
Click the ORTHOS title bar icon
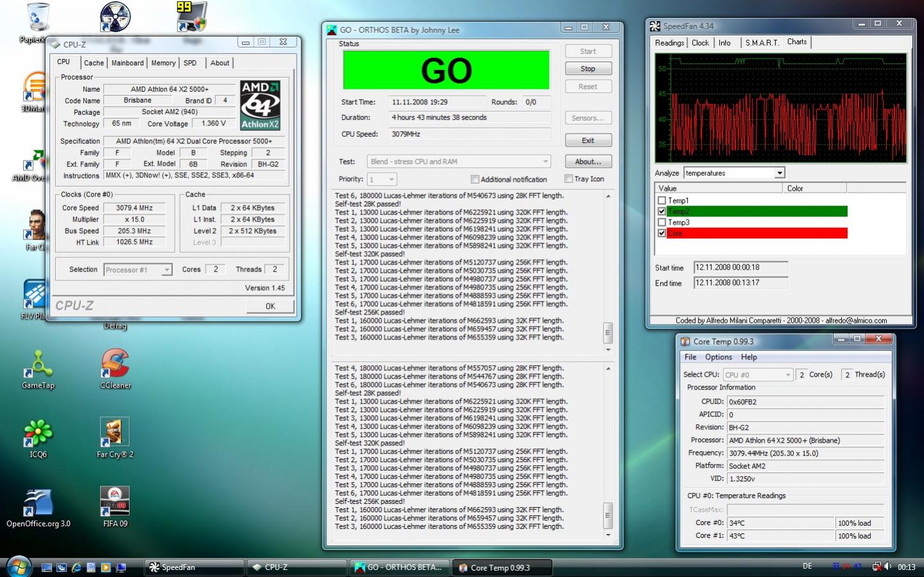click(x=331, y=30)
